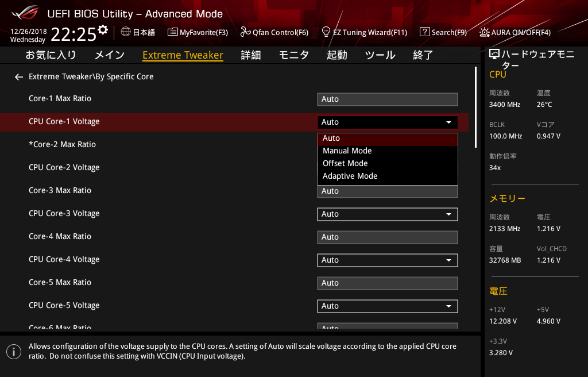Open CPU Core-5 Voltage dropdown

[388, 306]
